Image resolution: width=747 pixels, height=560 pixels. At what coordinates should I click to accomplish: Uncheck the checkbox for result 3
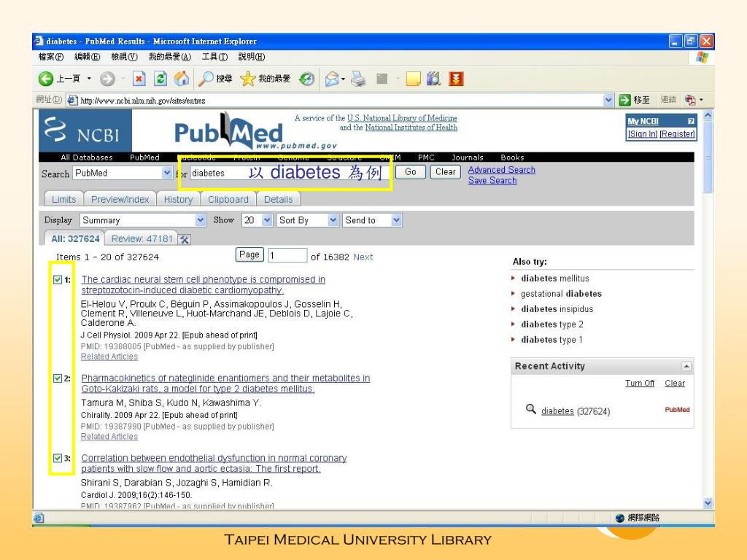tap(58, 458)
